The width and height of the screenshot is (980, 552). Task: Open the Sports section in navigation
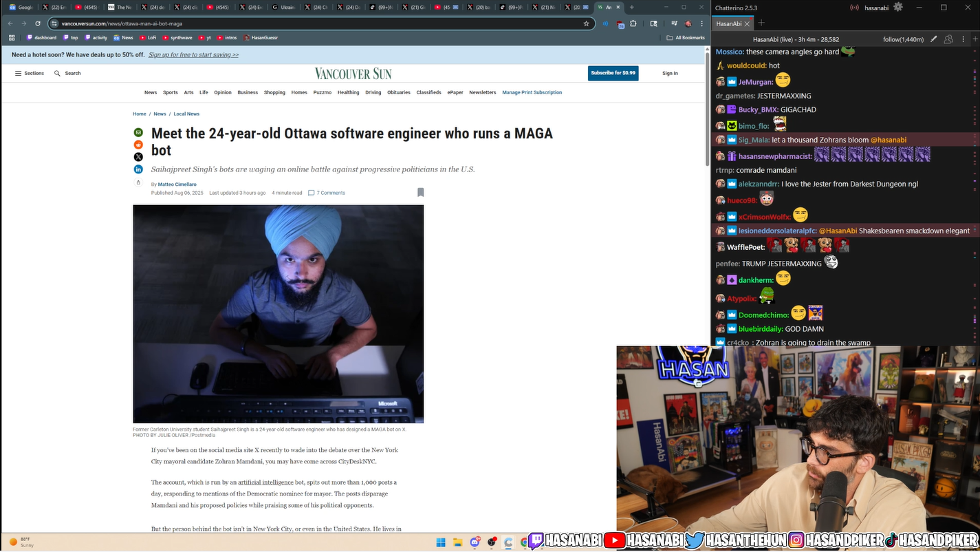point(171,92)
